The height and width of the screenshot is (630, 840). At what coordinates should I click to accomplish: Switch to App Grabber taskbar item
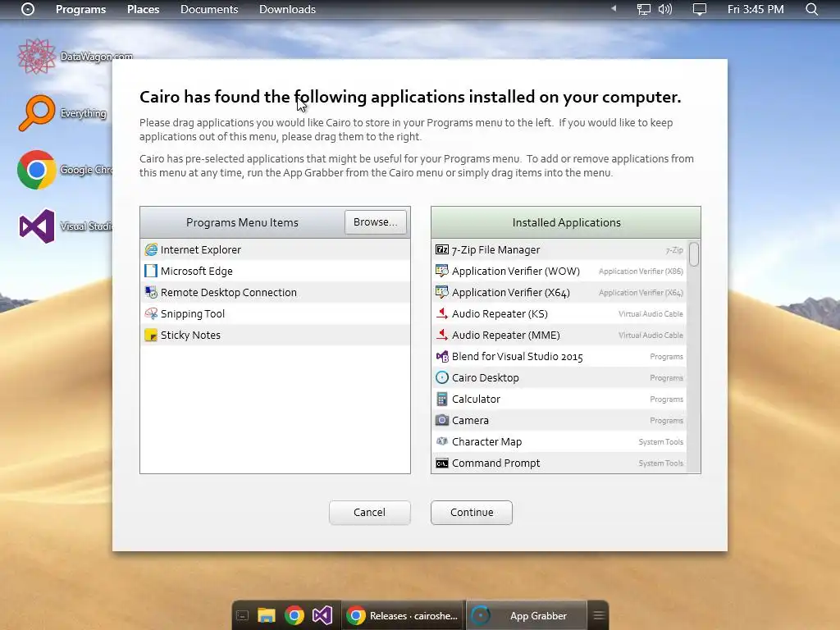pos(527,615)
